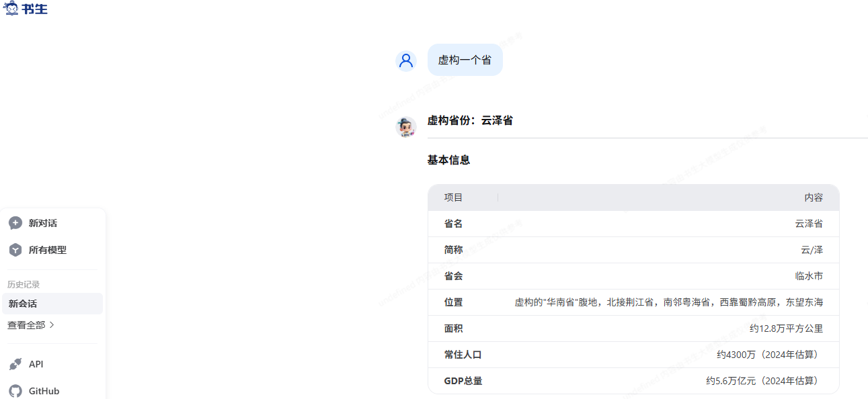This screenshot has width=868, height=399.
Task: Click the 新对话 plus bubble icon
Action: click(x=15, y=223)
